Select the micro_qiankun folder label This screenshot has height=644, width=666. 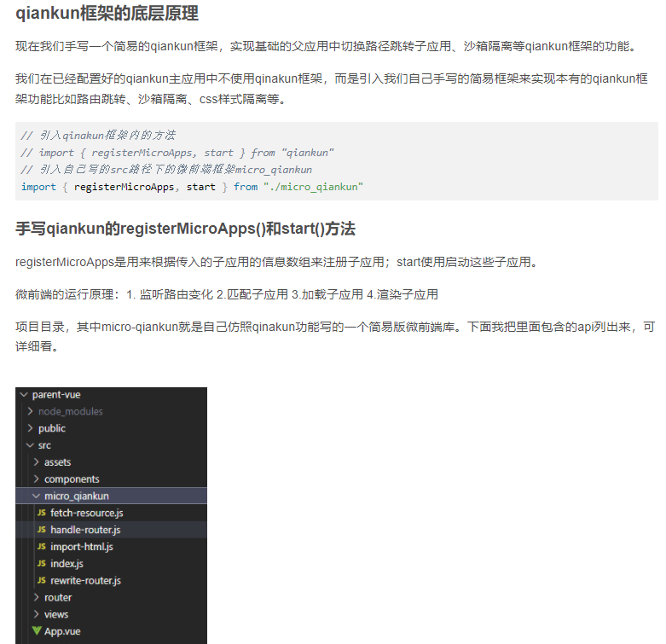77,496
